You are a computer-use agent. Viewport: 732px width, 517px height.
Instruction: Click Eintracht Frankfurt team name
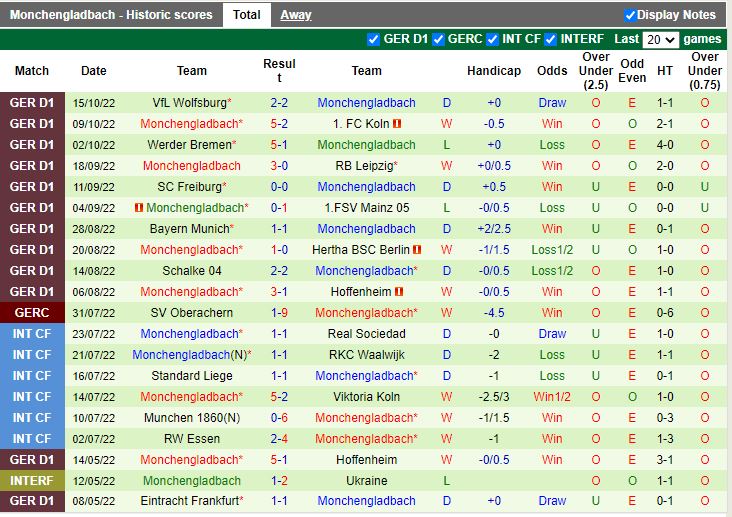190,501
